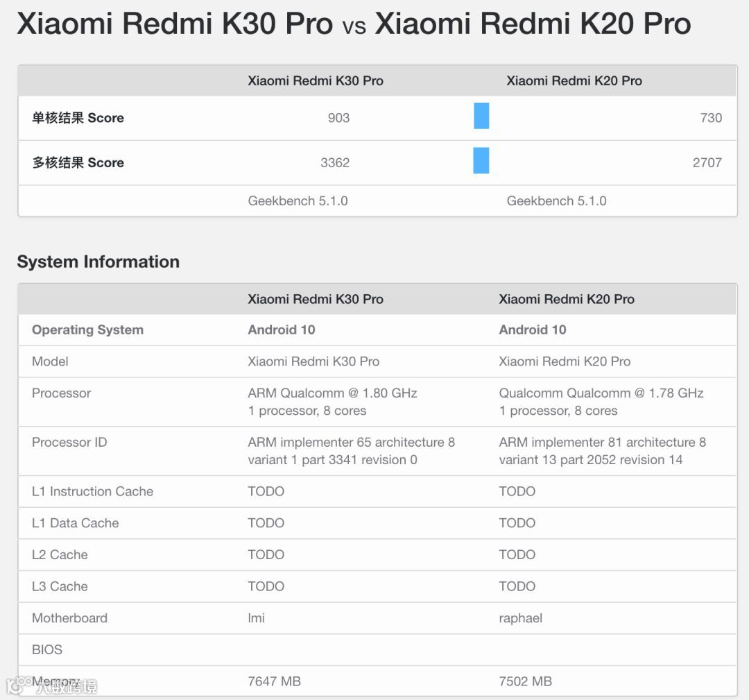
Task: Click the L2 Cache label
Action: click(x=60, y=555)
